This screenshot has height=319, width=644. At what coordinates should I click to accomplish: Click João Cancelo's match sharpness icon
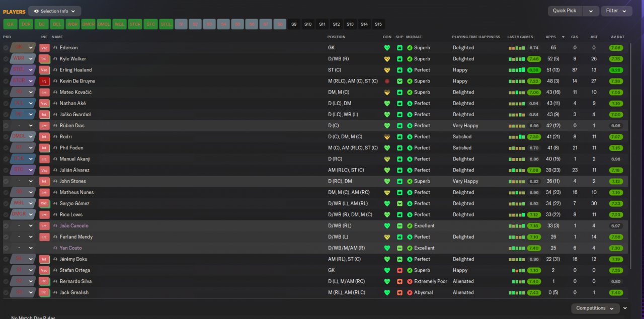coord(399,226)
